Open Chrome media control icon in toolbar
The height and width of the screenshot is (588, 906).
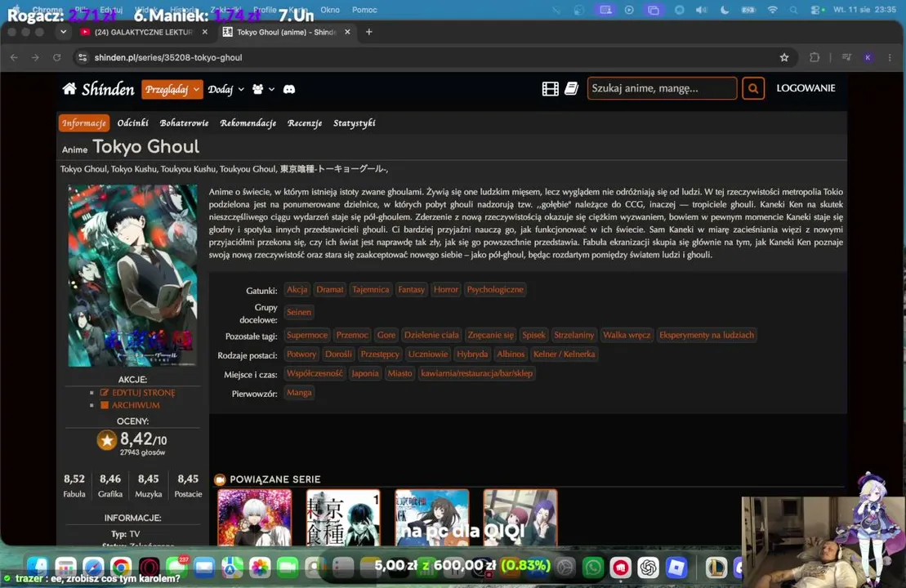tap(847, 57)
